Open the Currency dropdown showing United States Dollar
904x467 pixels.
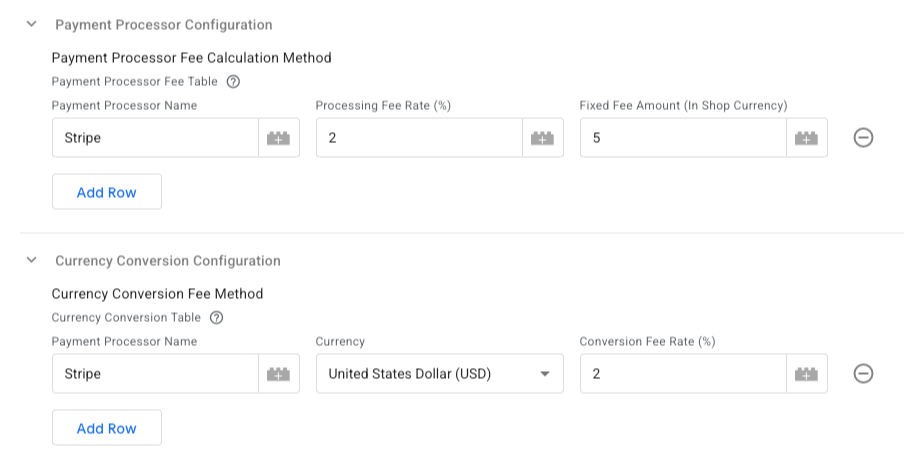click(x=439, y=374)
